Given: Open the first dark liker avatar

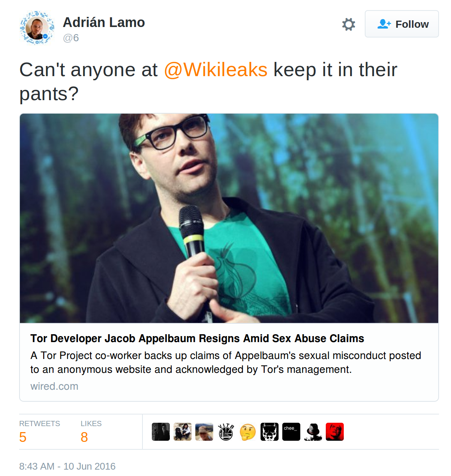Looking at the screenshot, I should 161,432.
